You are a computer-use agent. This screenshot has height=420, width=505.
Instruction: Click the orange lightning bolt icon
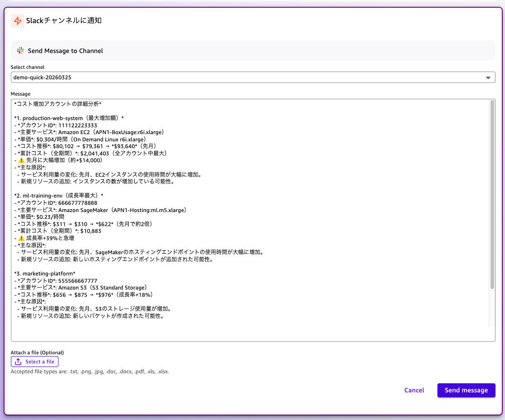18,21
